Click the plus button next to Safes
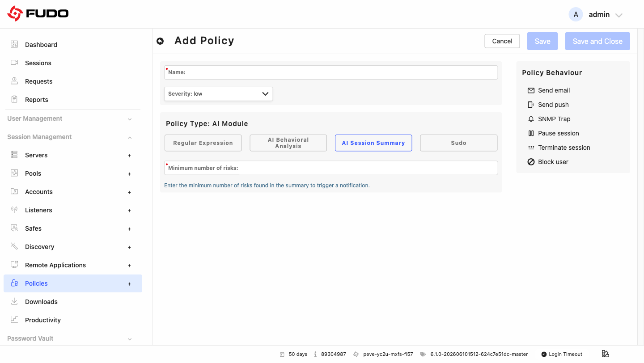The width and height of the screenshot is (644, 363). click(129, 229)
